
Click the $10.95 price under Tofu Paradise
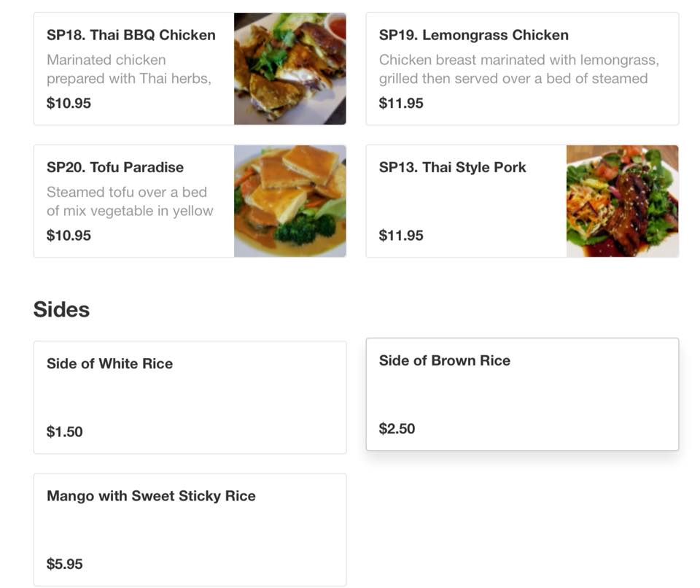(x=69, y=235)
